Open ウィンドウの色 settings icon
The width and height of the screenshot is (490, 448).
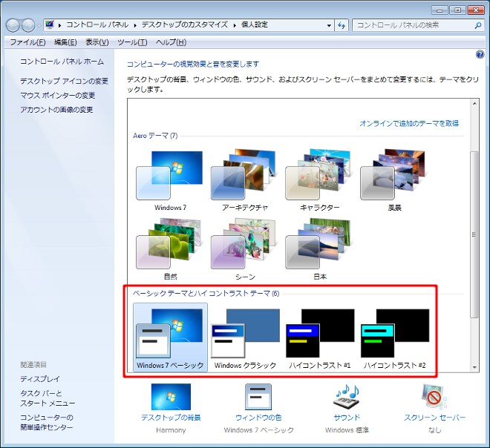pos(258,397)
